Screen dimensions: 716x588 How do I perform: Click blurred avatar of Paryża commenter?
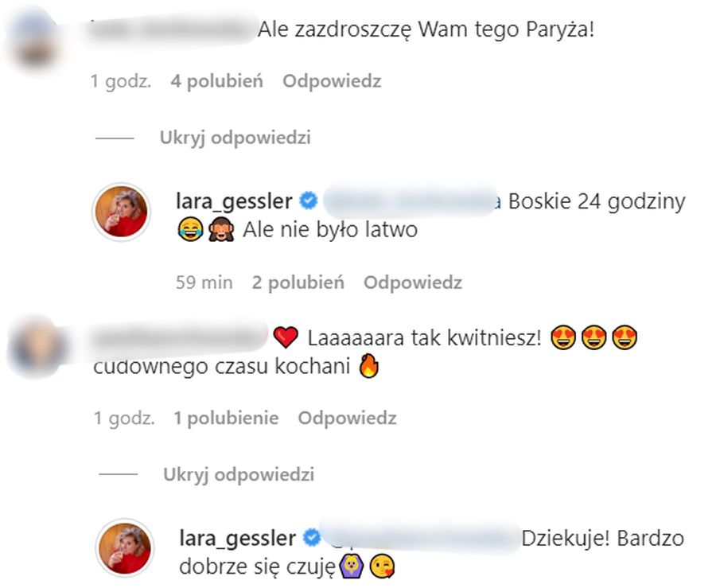click(33, 41)
